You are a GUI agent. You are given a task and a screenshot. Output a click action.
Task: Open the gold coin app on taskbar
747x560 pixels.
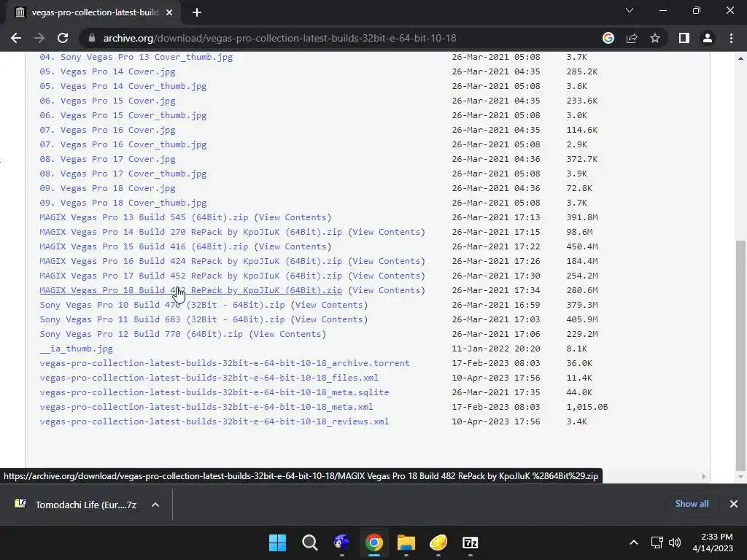tap(438, 542)
